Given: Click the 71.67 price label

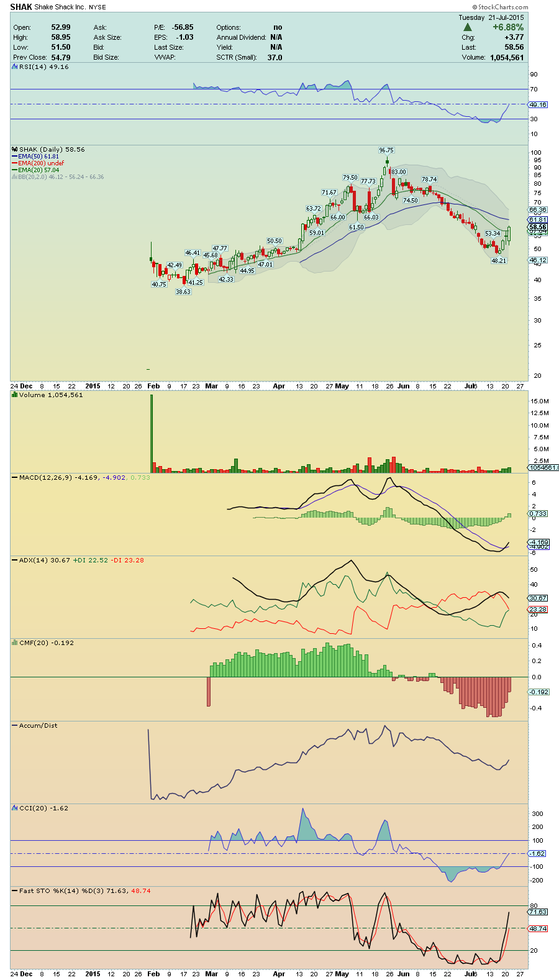Looking at the screenshot, I should pyautogui.click(x=329, y=192).
